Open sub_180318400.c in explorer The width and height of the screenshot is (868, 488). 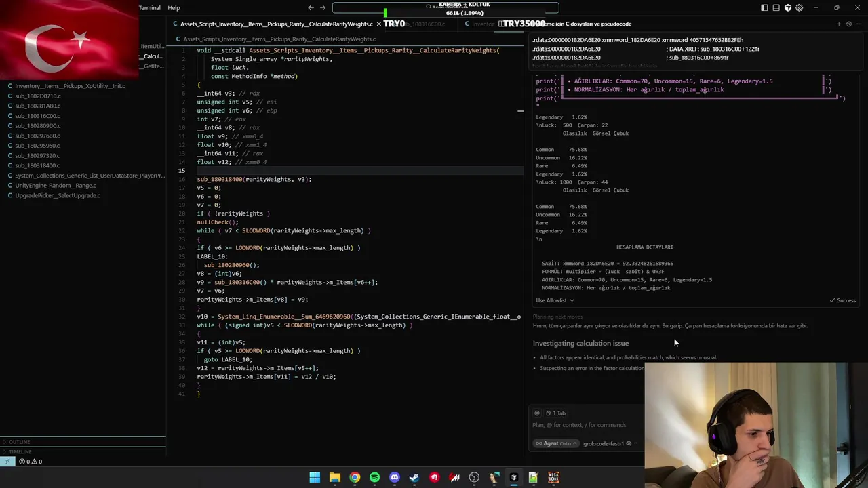point(38,165)
